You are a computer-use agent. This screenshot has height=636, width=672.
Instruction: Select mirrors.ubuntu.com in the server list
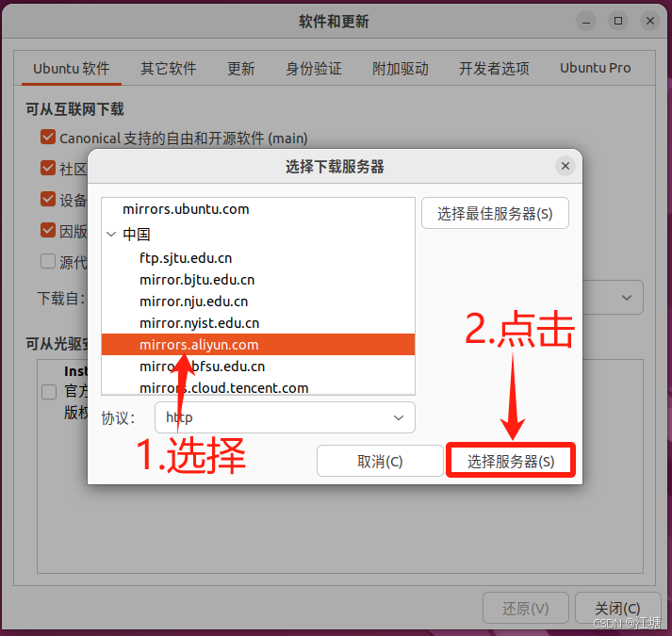point(258,209)
